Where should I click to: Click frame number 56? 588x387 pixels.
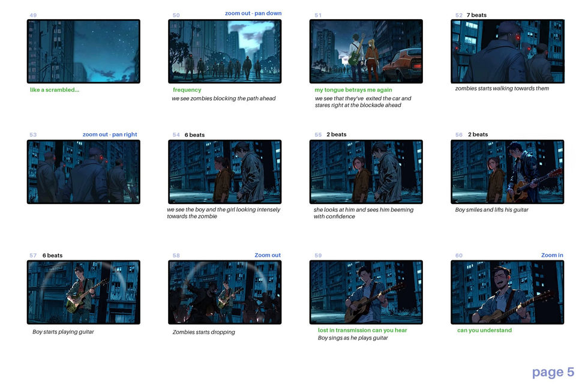click(x=459, y=134)
